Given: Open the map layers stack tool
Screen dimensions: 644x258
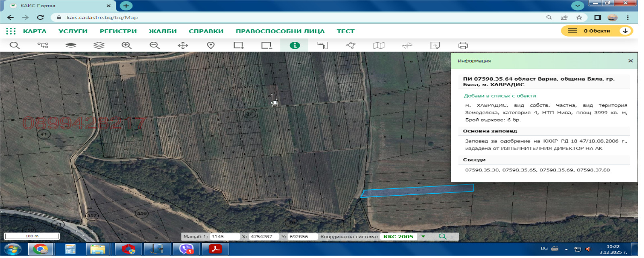Looking at the screenshot, I should (99, 45).
